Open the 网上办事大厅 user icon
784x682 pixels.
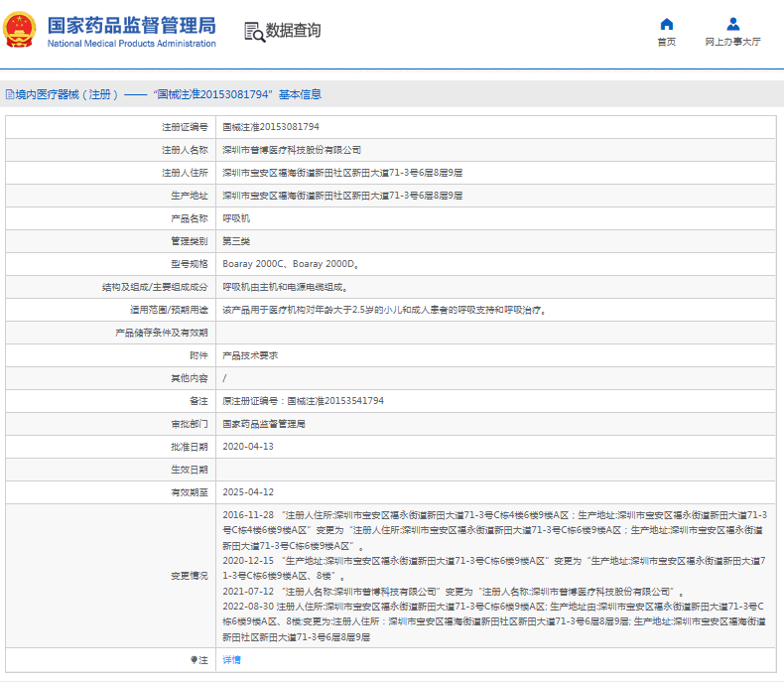coord(733,24)
